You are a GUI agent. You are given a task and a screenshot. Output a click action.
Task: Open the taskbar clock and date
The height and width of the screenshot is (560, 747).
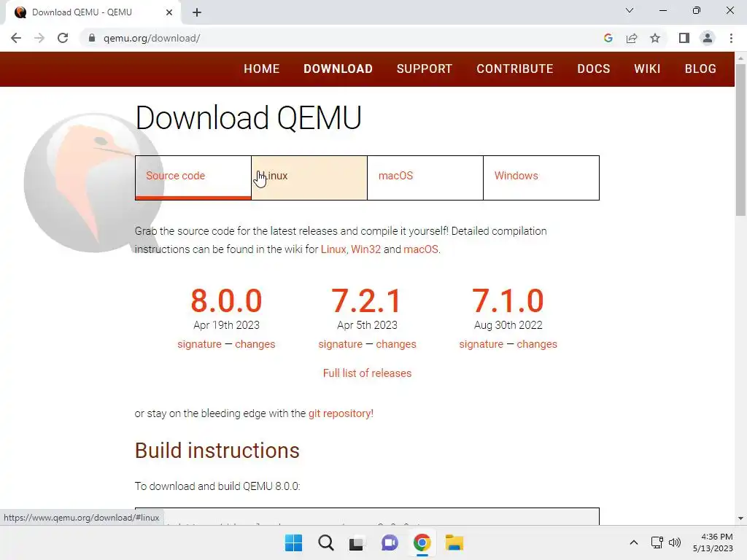tap(713, 542)
